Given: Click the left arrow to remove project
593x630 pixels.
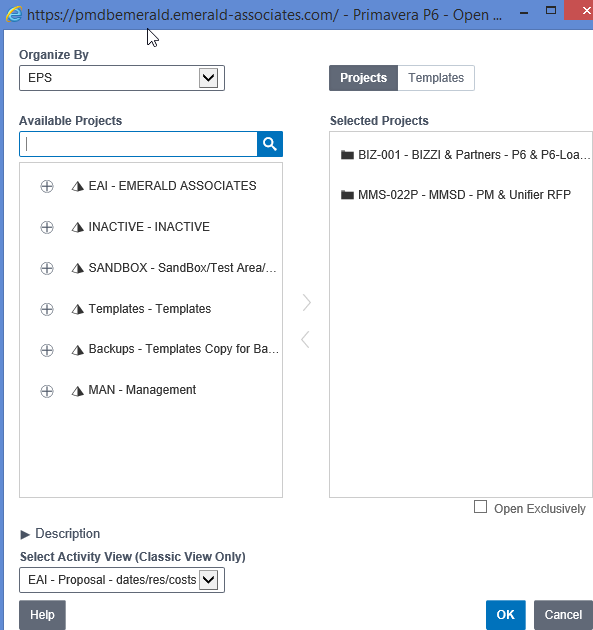Looking at the screenshot, I should click(x=305, y=340).
